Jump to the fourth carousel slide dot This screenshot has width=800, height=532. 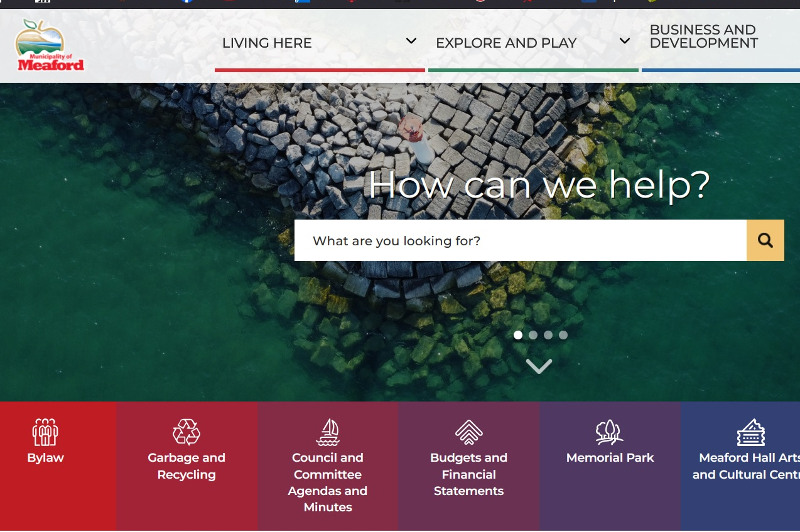tap(563, 335)
